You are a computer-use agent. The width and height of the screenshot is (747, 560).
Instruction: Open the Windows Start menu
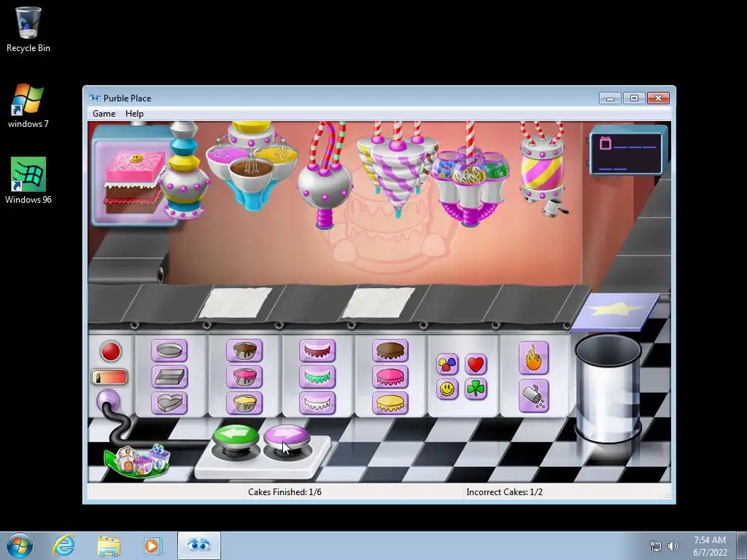(20, 545)
